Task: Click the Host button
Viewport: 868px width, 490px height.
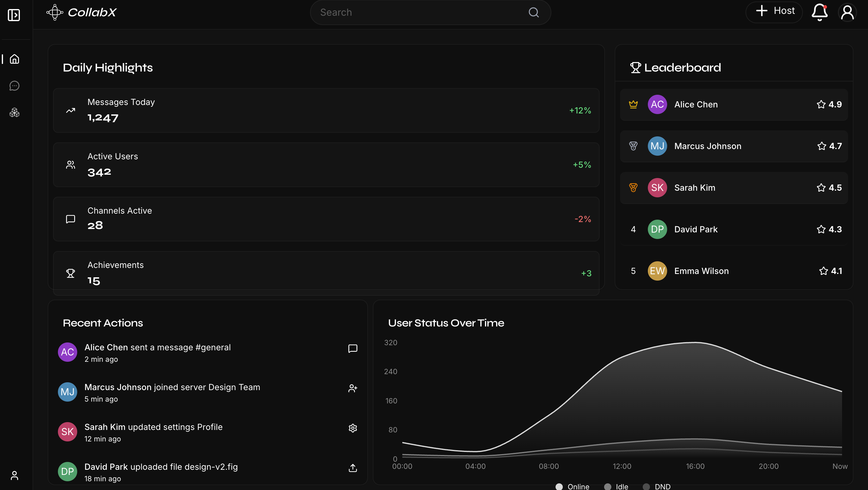Action: [x=774, y=12]
